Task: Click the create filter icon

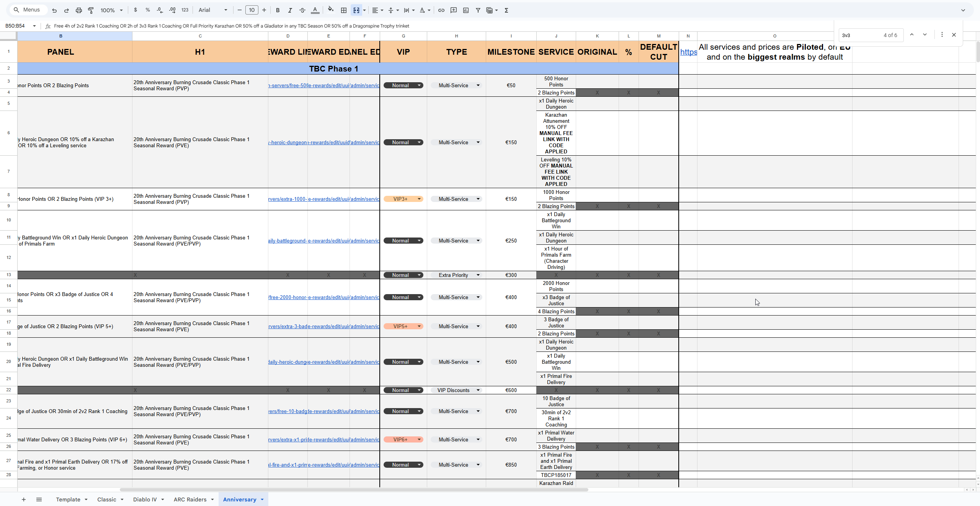Action: coord(478,10)
